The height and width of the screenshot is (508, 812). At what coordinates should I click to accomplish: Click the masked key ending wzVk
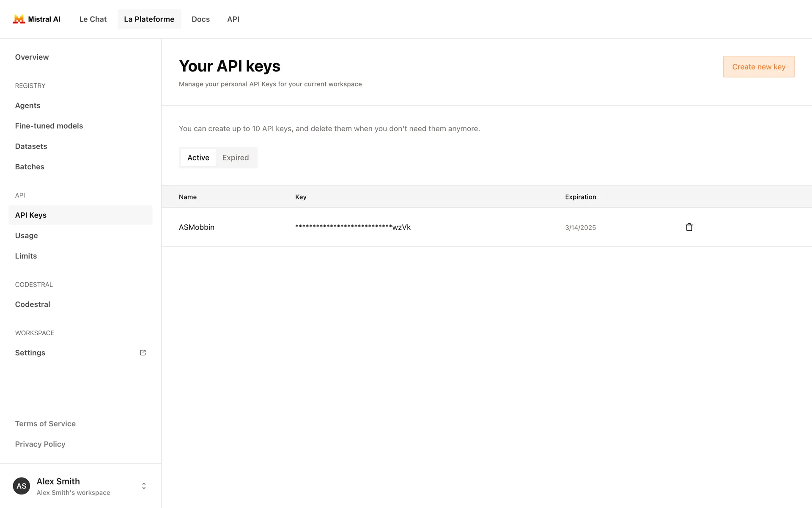click(x=353, y=227)
